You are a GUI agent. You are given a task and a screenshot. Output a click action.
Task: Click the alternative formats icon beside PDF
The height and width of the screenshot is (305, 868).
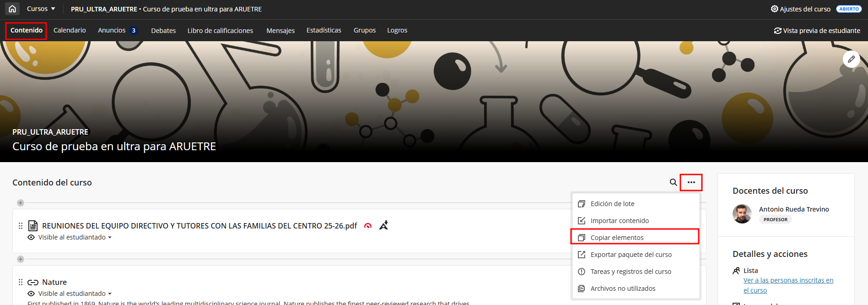point(383,225)
